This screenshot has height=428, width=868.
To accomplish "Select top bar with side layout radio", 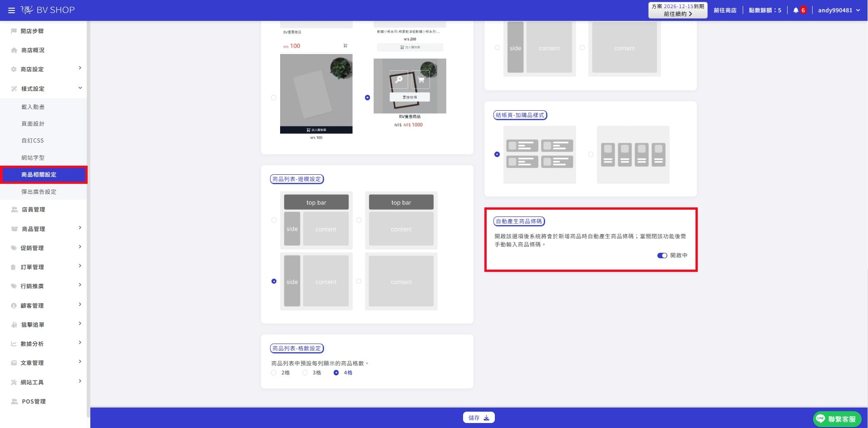I will [274, 220].
